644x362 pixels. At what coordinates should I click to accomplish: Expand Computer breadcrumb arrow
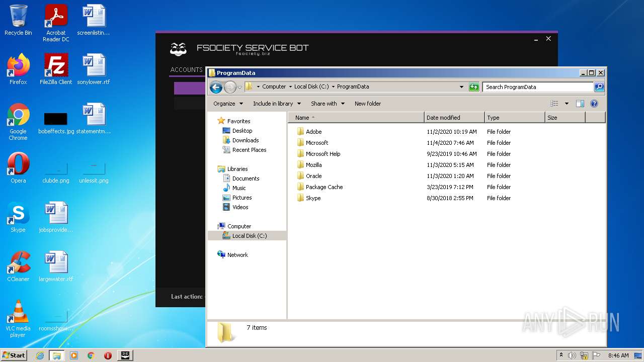coord(290,87)
